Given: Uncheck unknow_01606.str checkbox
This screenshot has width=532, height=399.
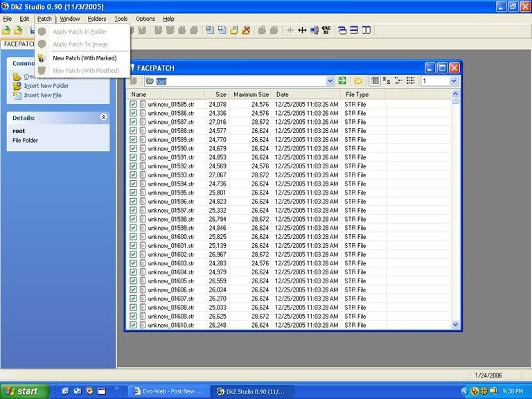Looking at the screenshot, I should [x=133, y=290].
